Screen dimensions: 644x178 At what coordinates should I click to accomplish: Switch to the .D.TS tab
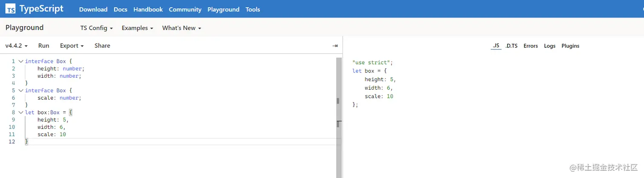(x=511, y=46)
